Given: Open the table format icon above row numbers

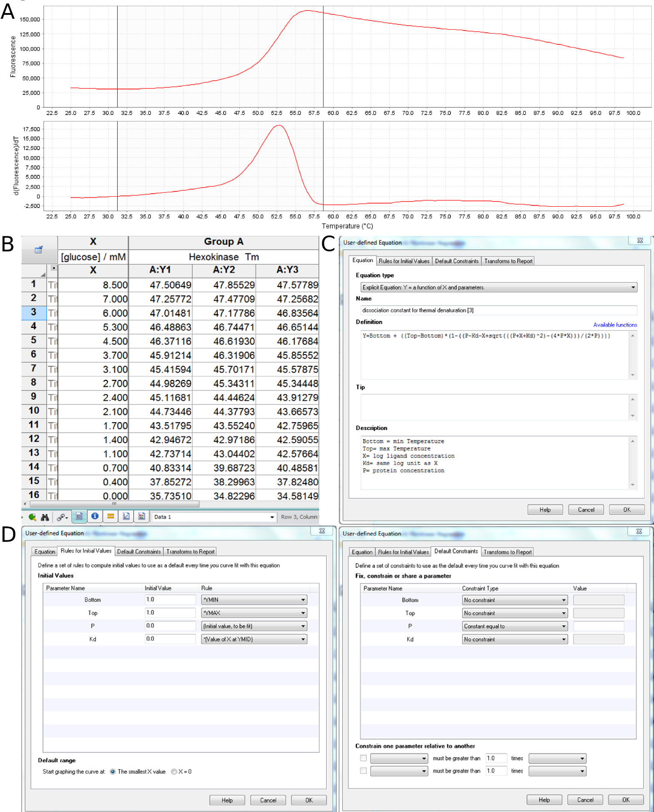Looking at the screenshot, I should coord(39,249).
